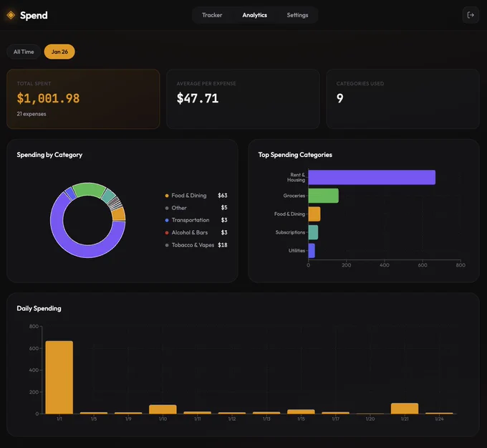Click the 1/24 date label
Viewport: 487px width, 448px height.
[439, 419]
